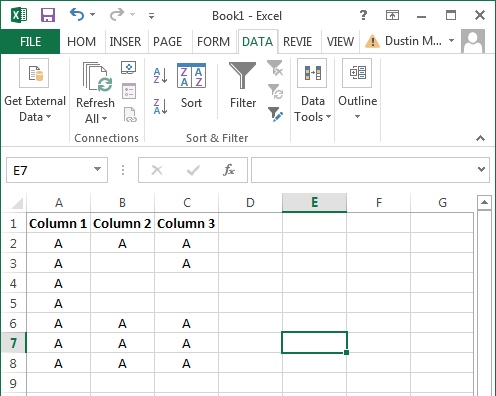Viewport: 496px width, 396px height.
Task: Open workbook Connections icon
Action: [x=129, y=68]
